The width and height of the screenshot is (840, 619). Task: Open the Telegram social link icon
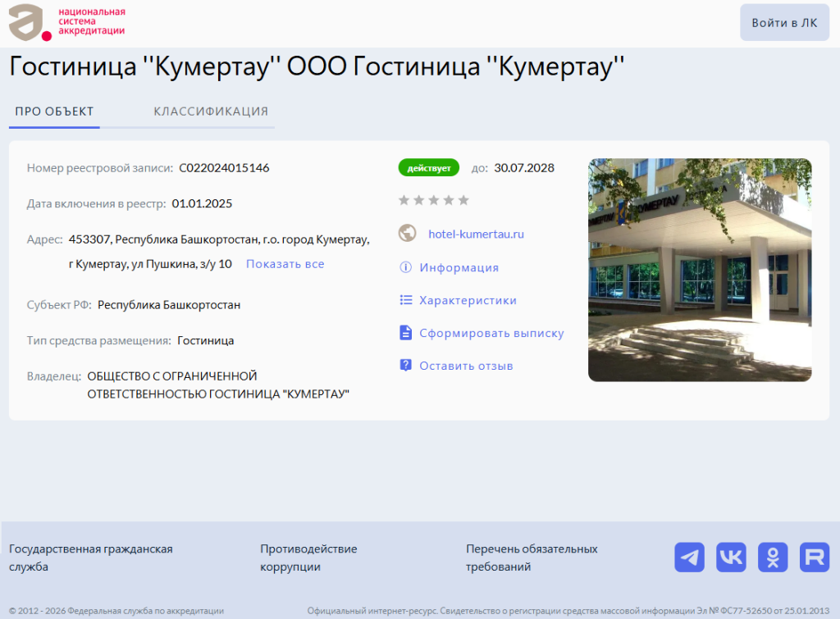(x=689, y=557)
